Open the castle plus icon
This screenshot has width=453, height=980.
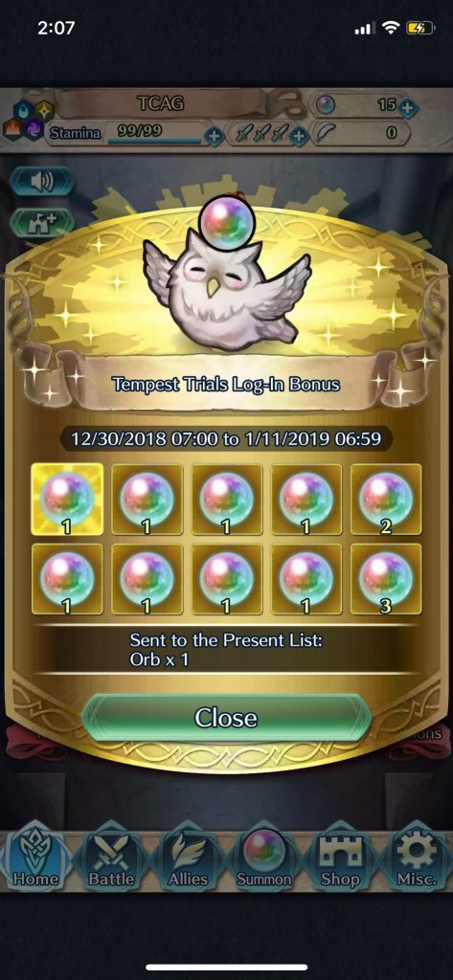click(42, 222)
